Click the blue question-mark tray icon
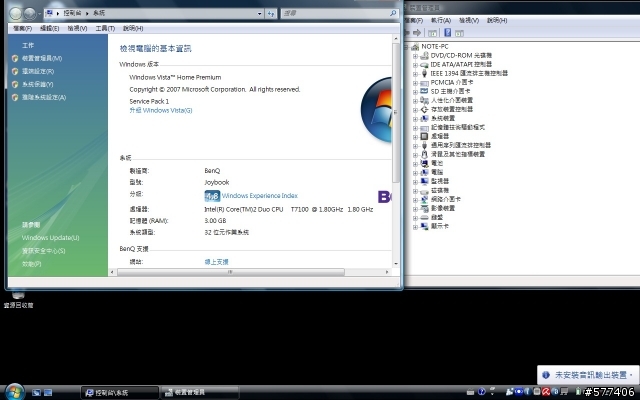Image resolution: width=640 pixels, height=400 pixels. tap(481, 392)
